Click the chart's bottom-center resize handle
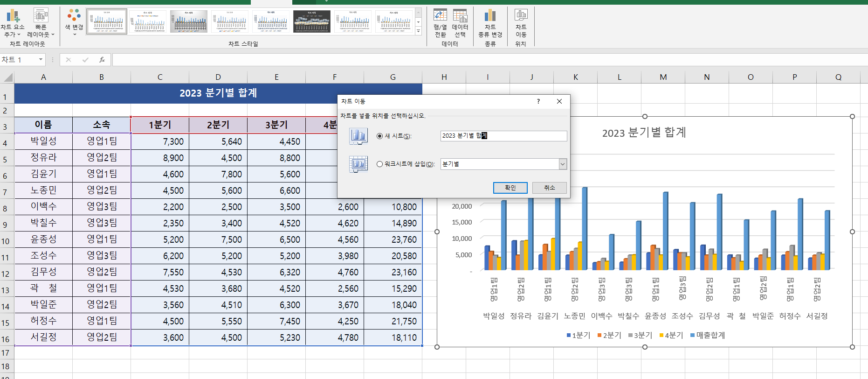The height and width of the screenshot is (379, 868). [x=645, y=347]
